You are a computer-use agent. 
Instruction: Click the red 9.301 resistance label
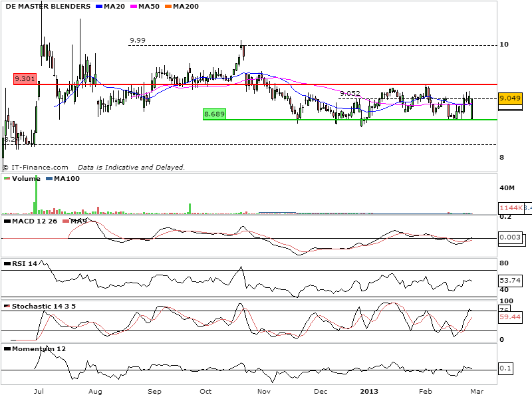(x=25, y=79)
